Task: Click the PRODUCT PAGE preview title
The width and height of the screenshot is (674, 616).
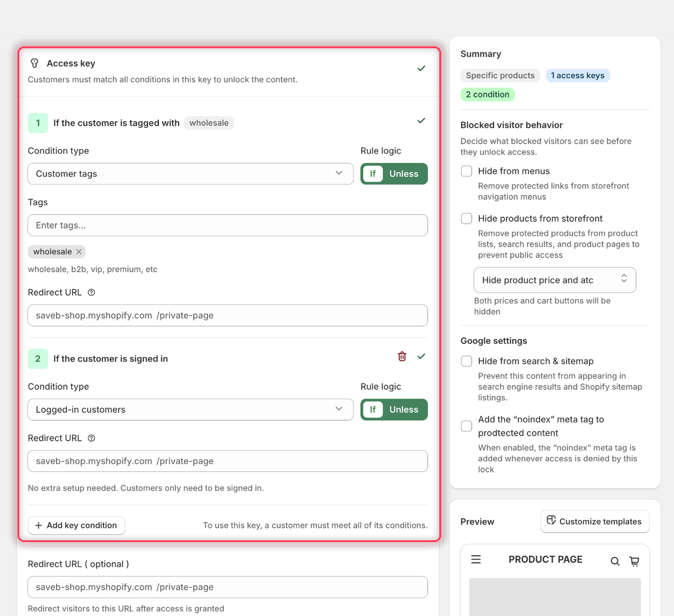Action: [x=545, y=559]
